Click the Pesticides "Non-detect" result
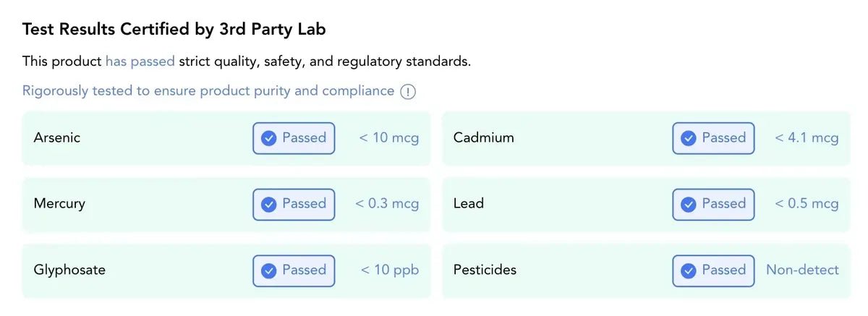The width and height of the screenshot is (868, 316). pyautogui.click(x=802, y=270)
